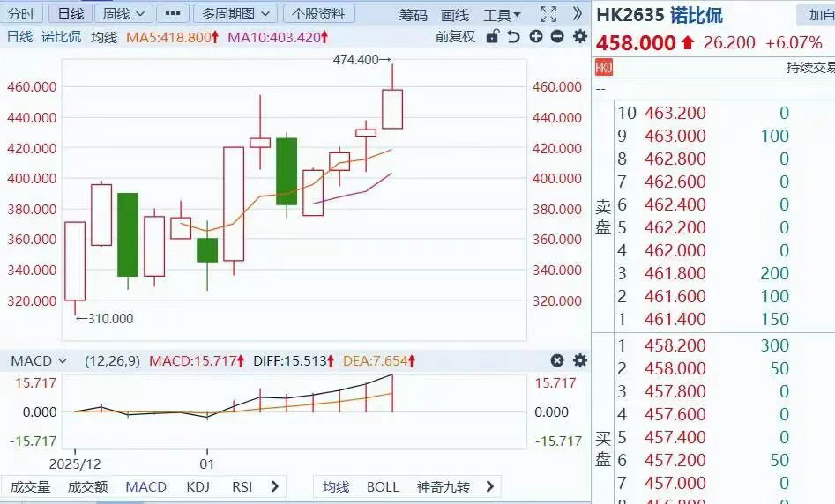835x504 pixels.
Task: Toggle the chart lock icon
Action: pyautogui.click(x=493, y=36)
